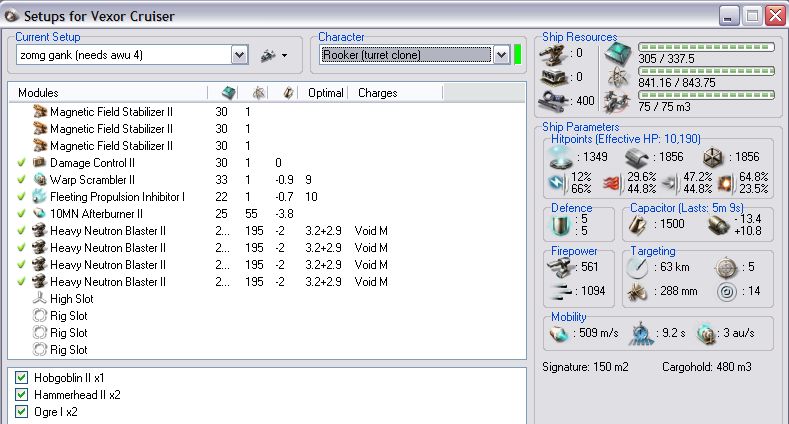Click the EM resistance icon
The height and width of the screenshot is (424, 789).
tap(558, 182)
